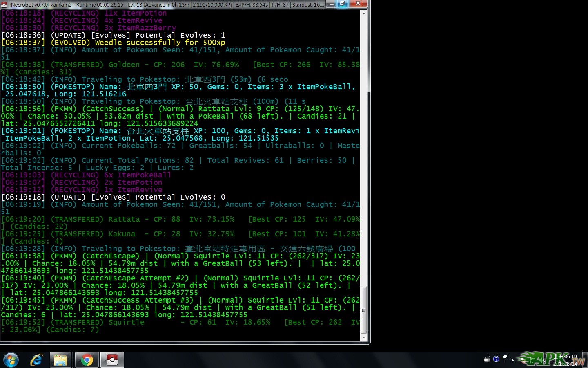This screenshot has width=588, height=368.
Task: Click the keyboard input method tray icon
Action: click(x=487, y=359)
